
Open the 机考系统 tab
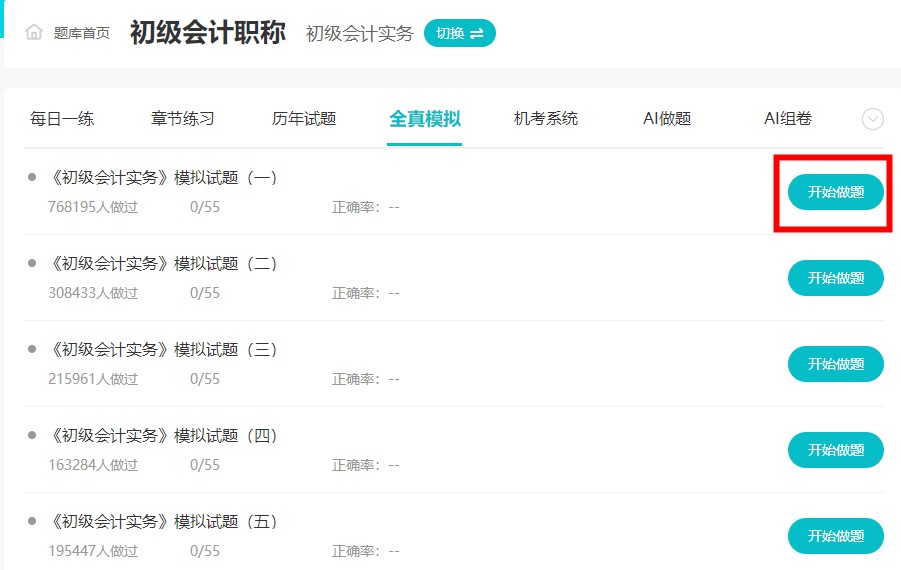[x=546, y=119]
